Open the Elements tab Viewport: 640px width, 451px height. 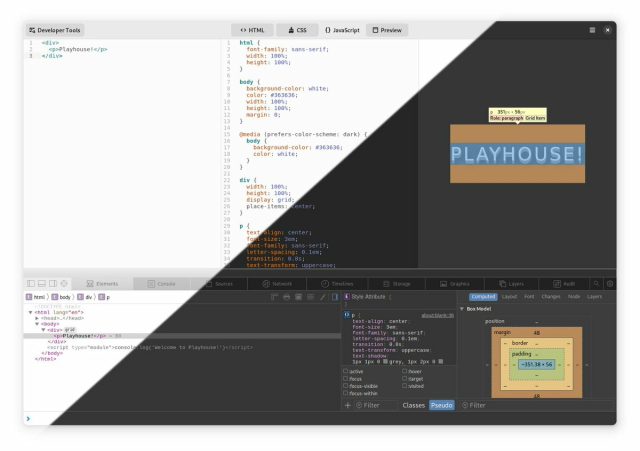pyautogui.click(x=102, y=284)
